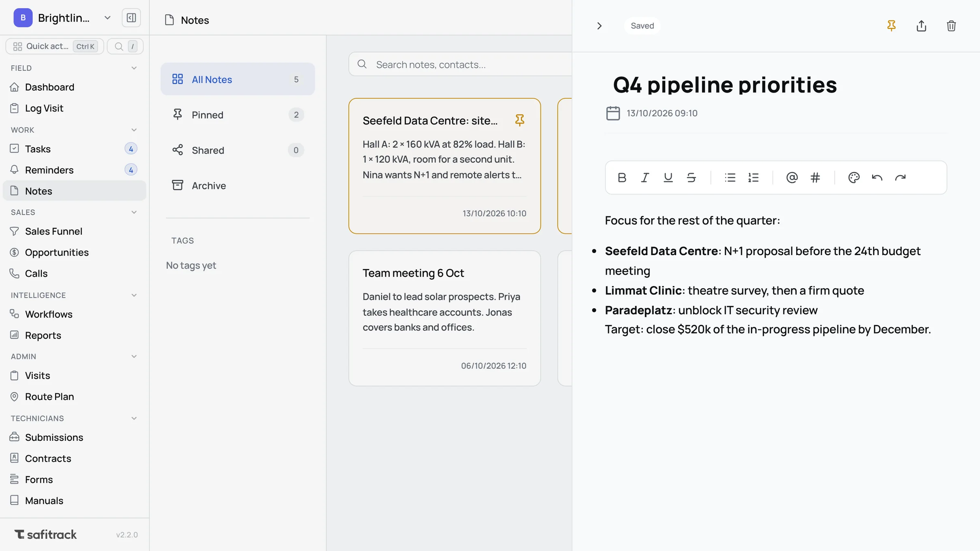Toggle pin on Seefeld Data Centre card
Screen dimensions: 980x551
pos(519,120)
